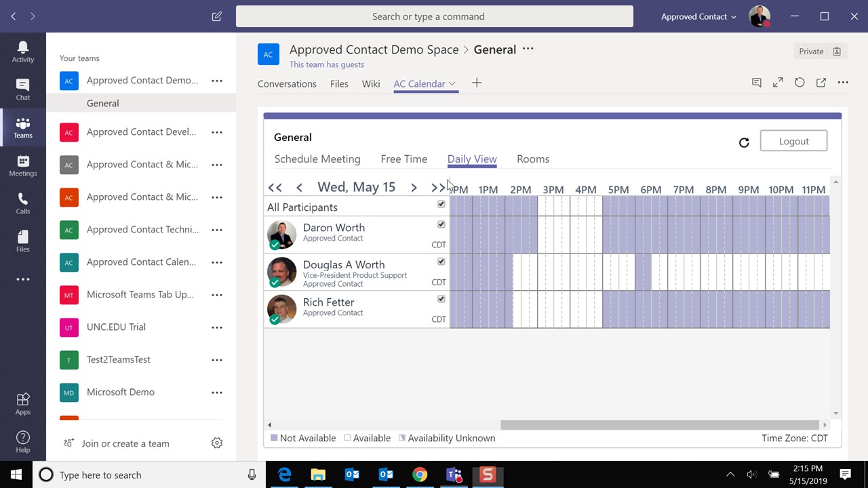The width and height of the screenshot is (868, 488).
Task: Expand the AC Calendar tab dropdown
Action: tap(452, 83)
